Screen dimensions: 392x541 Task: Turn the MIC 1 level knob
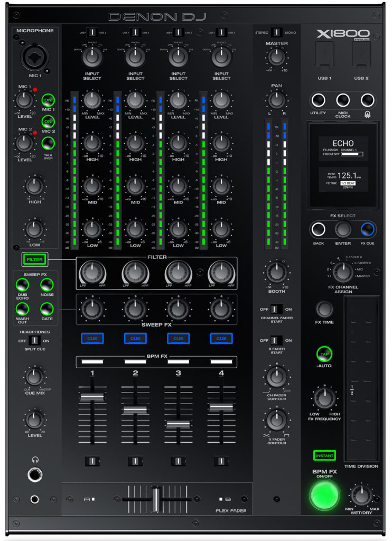tap(24, 100)
